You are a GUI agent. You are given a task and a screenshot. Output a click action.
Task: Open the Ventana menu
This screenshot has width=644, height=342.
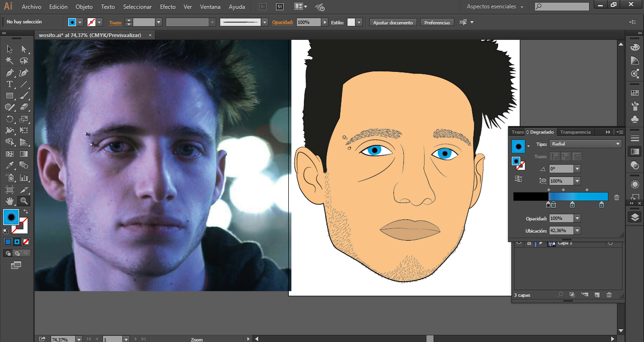(210, 7)
